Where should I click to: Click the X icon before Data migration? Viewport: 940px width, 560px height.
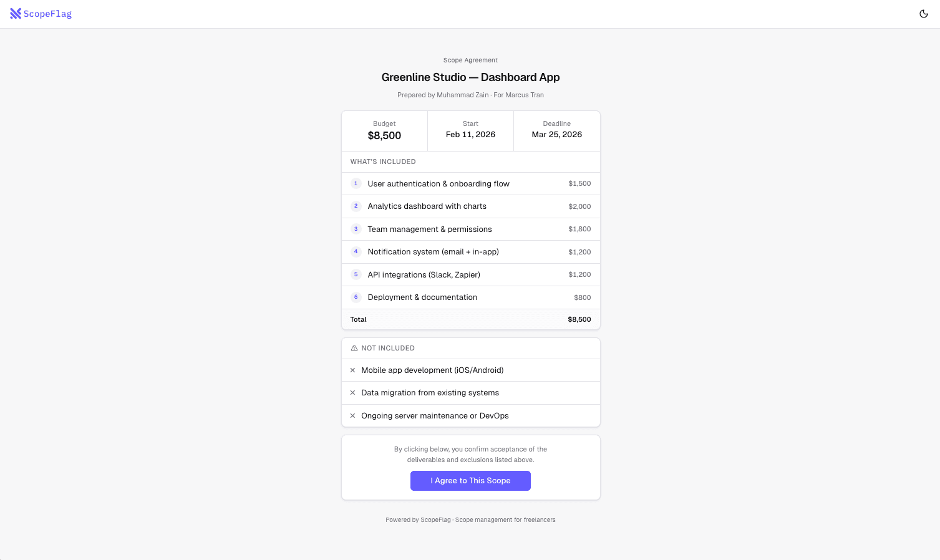click(353, 392)
